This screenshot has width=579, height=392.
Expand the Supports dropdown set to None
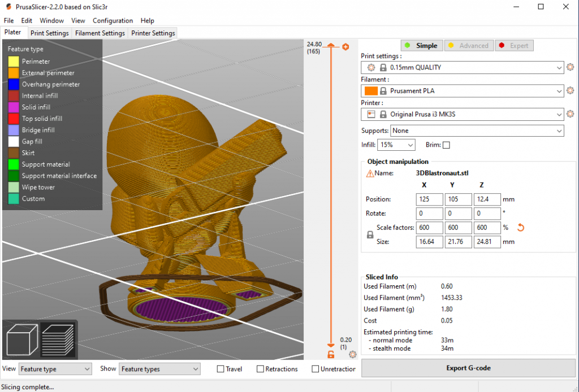tap(477, 130)
